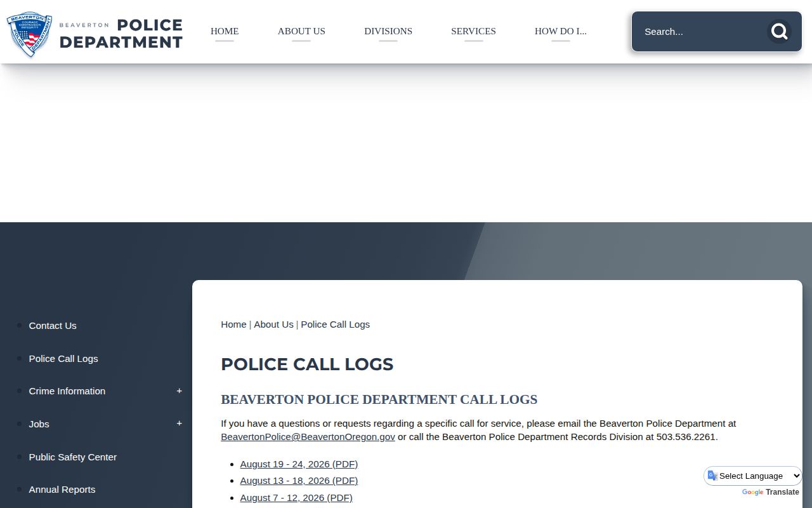Open the Home menu
The image size is (812, 508).
click(225, 31)
